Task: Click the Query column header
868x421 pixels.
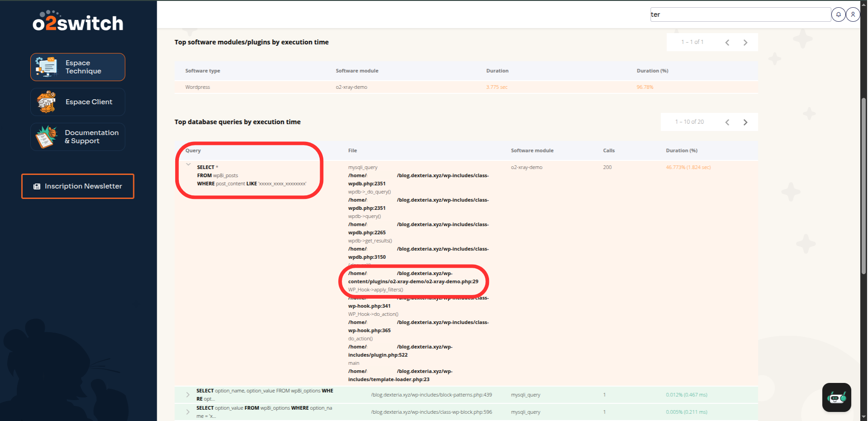Action: click(193, 150)
